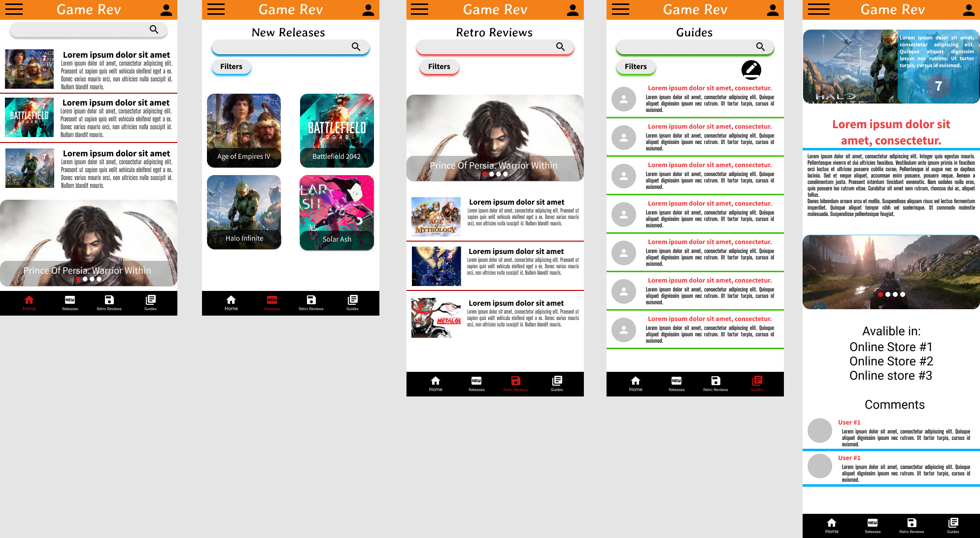Select second carousel dot on detail screenshot
Image resolution: width=980 pixels, height=538 pixels.
(x=888, y=294)
